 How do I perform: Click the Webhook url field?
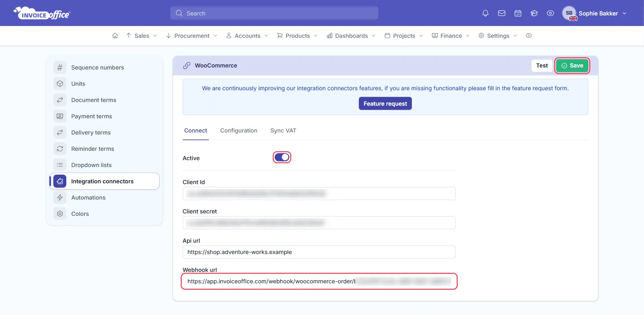(319, 281)
